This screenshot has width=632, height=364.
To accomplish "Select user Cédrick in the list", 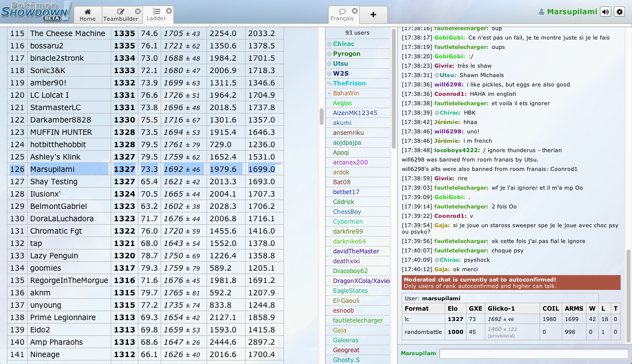I will click(358, 202).
